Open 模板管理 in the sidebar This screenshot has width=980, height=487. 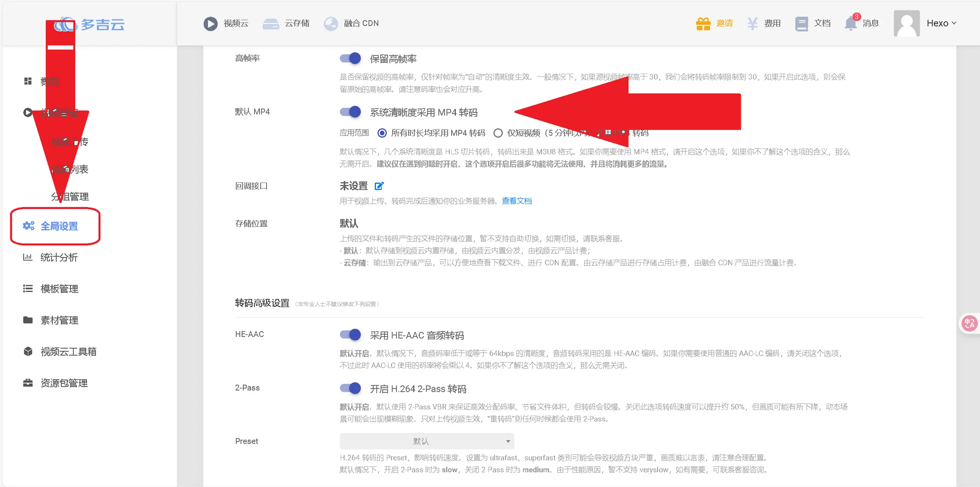pos(59,289)
